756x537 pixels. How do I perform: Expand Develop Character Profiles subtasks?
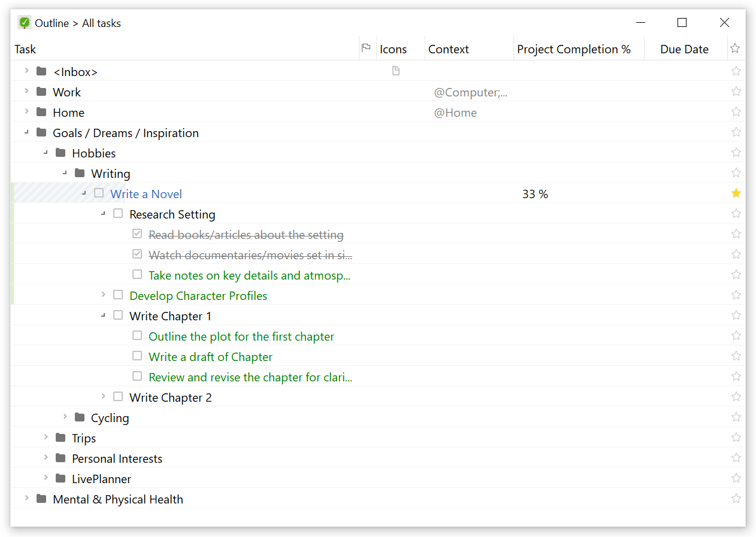point(103,295)
